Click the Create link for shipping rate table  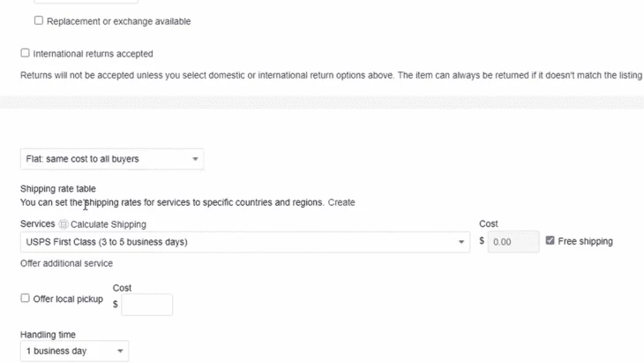tap(341, 202)
